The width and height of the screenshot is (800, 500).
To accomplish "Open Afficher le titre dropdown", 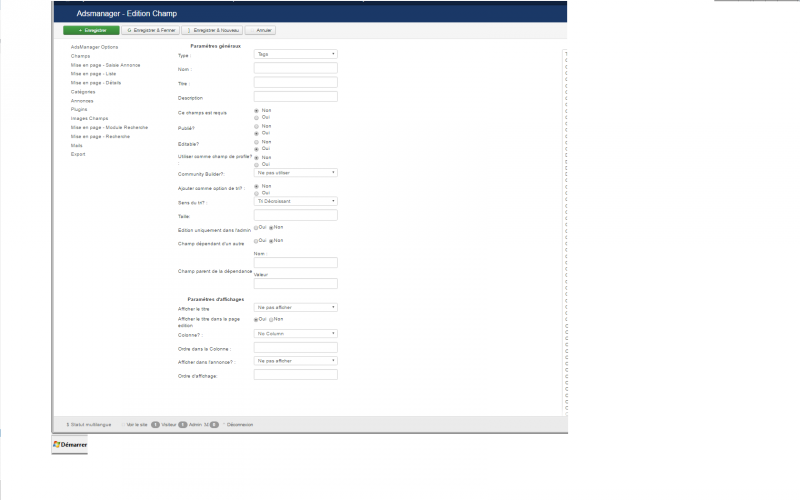I will point(295,308).
